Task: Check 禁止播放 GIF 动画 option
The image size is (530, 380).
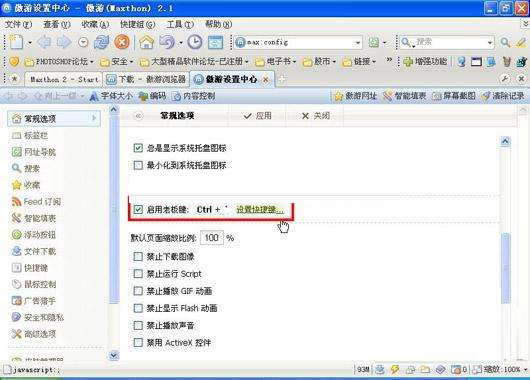Action: pyautogui.click(x=138, y=291)
